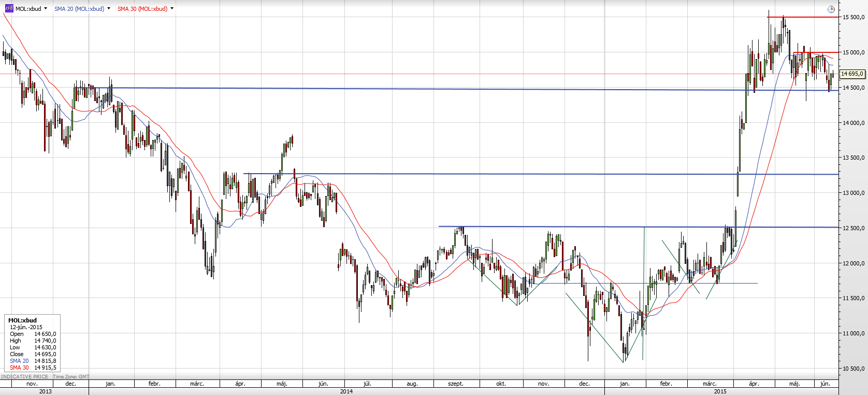Click the 13 500,0 price axis label
This screenshot has height=395, width=868.
[853, 158]
